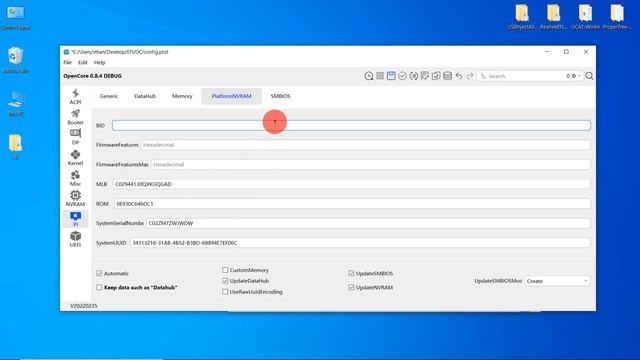The image size is (640, 360).
Task: Save the config with the blue floppy icon
Action: tap(391, 76)
